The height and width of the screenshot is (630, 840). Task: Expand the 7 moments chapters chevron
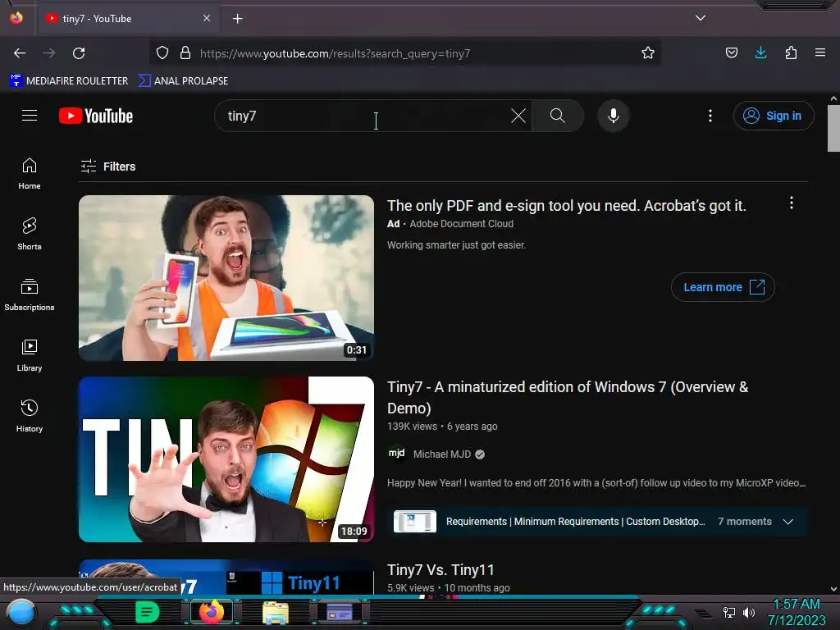tap(788, 522)
